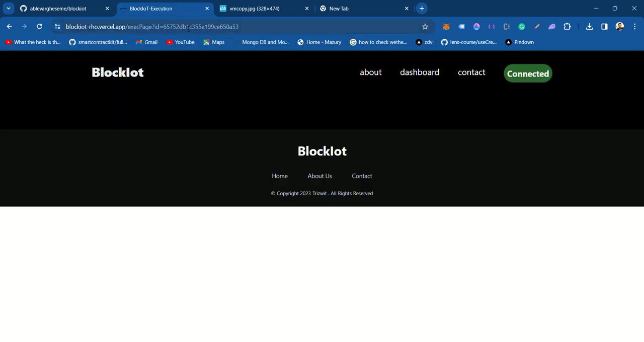Toggle the browser side panel
Viewport: 644px width, 342px height.
pyautogui.click(x=604, y=27)
